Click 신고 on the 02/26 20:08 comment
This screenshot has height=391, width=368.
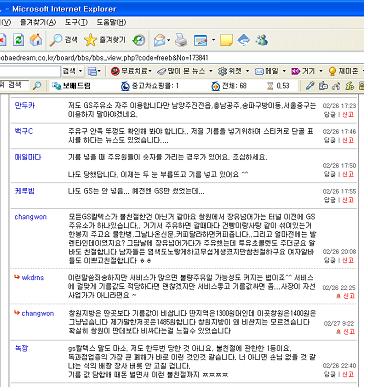click(348, 260)
